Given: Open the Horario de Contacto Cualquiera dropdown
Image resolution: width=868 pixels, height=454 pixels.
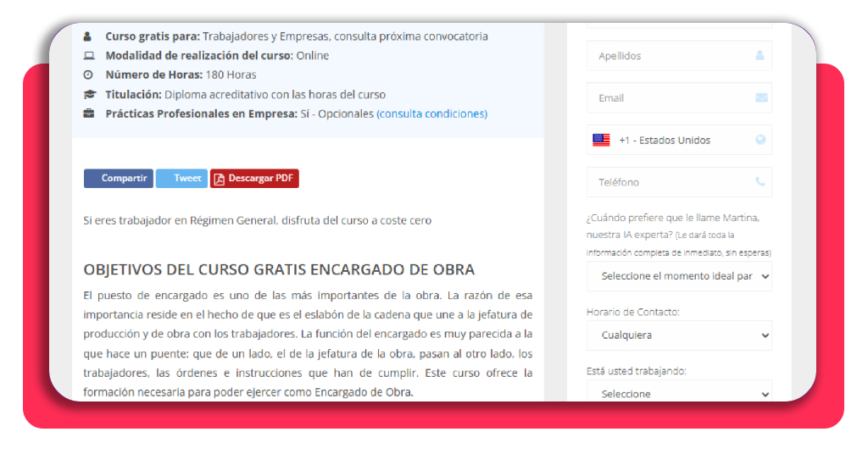Looking at the screenshot, I should [679, 335].
